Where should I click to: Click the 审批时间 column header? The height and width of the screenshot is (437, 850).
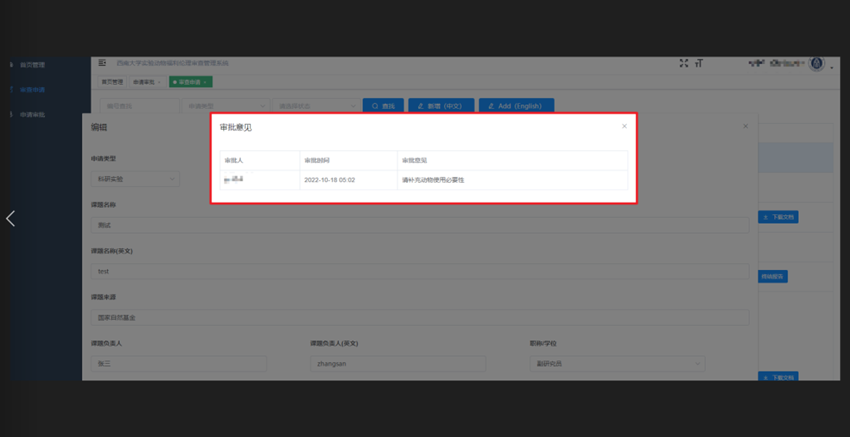(x=348, y=160)
